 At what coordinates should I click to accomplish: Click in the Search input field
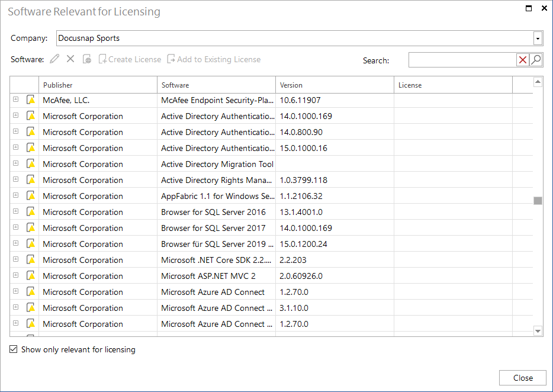462,60
